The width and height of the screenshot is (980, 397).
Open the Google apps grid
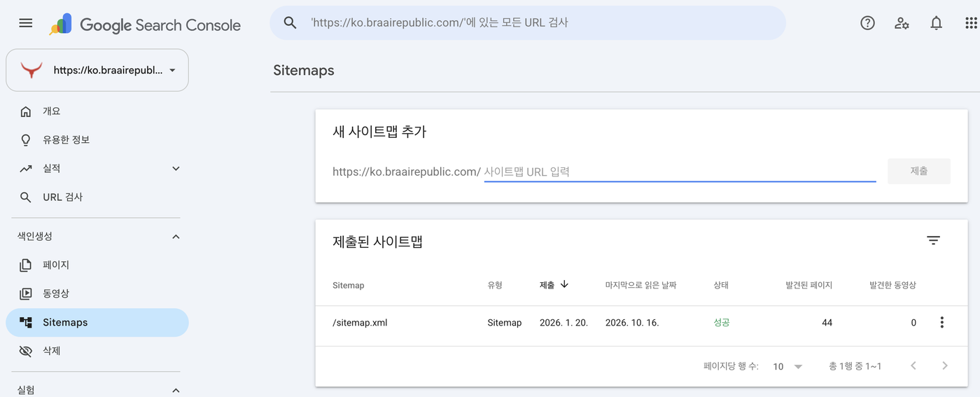coord(971,23)
